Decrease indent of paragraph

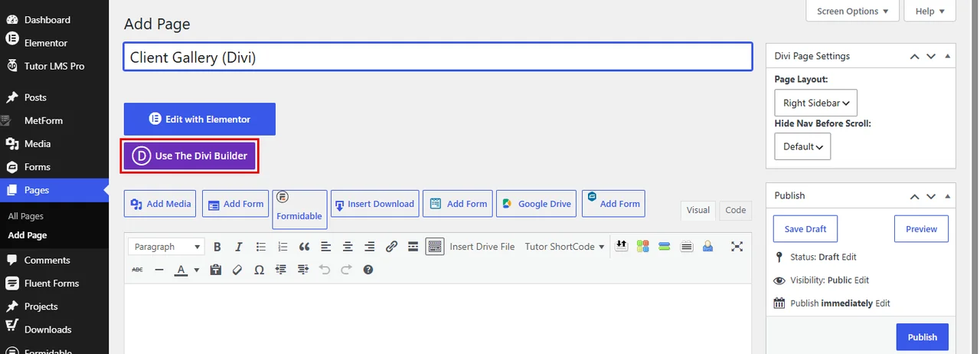coord(281,270)
